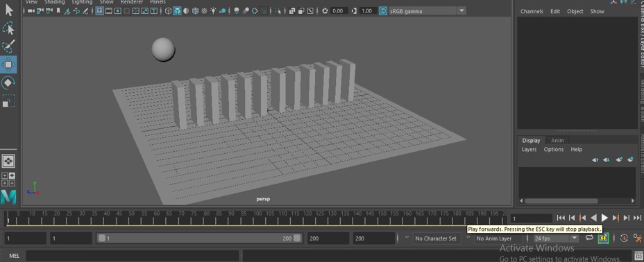
Task: Open the No Character Set dropdown
Action: click(x=437, y=238)
